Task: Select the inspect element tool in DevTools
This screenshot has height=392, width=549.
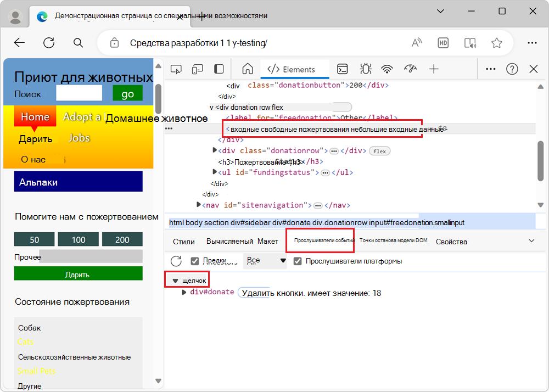Action: pyautogui.click(x=177, y=69)
